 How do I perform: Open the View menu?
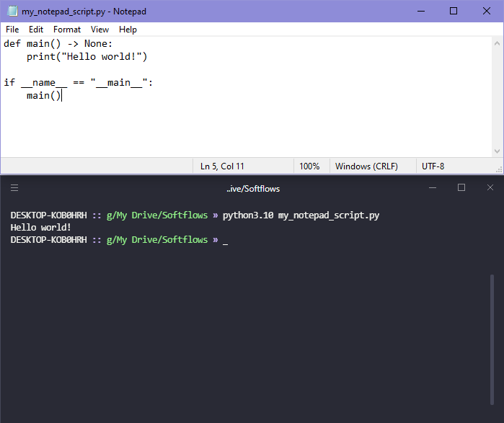pos(100,30)
